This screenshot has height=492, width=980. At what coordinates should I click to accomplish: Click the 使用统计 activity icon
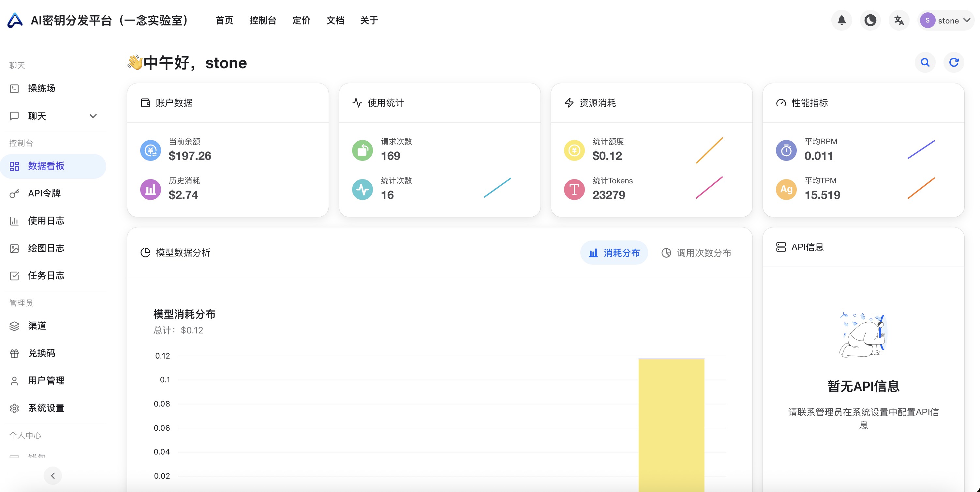coord(357,103)
